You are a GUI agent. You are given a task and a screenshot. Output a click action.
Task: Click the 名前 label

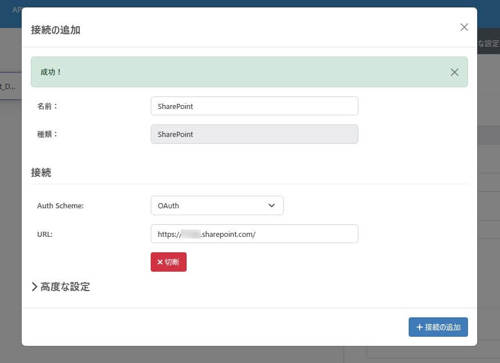(47, 106)
